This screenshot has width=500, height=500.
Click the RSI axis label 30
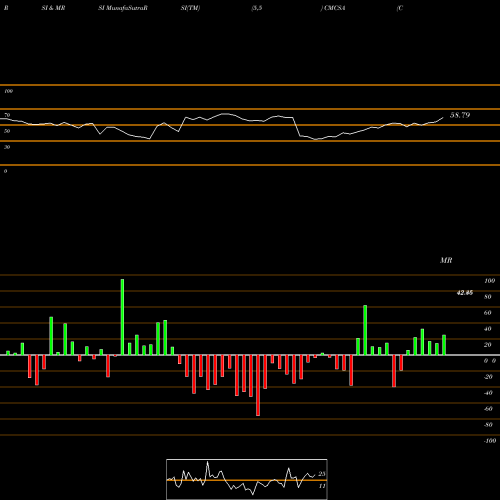pyautogui.click(x=7, y=147)
